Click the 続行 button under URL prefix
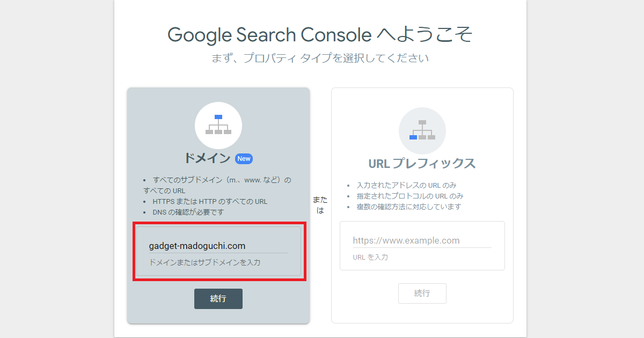 (x=422, y=293)
